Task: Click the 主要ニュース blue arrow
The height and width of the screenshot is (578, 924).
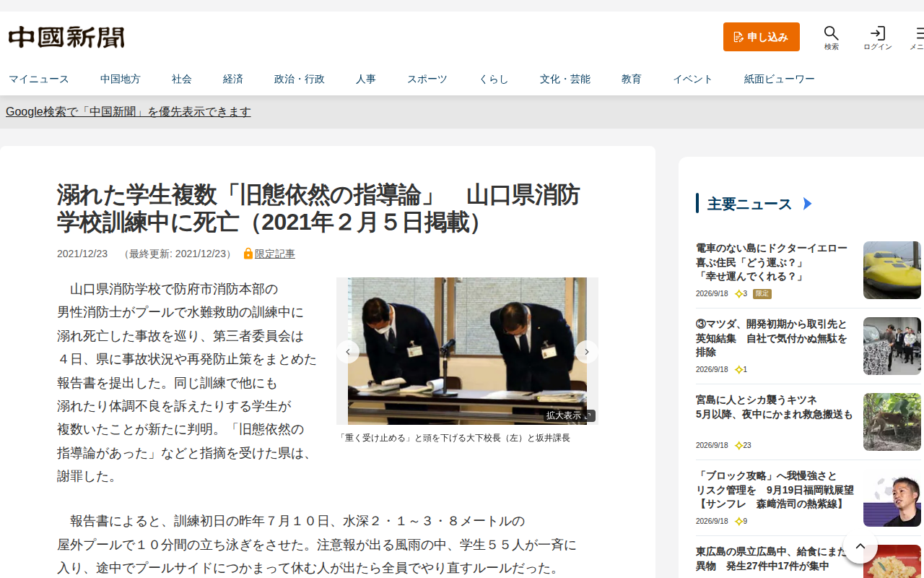Action: pyautogui.click(x=808, y=204)
